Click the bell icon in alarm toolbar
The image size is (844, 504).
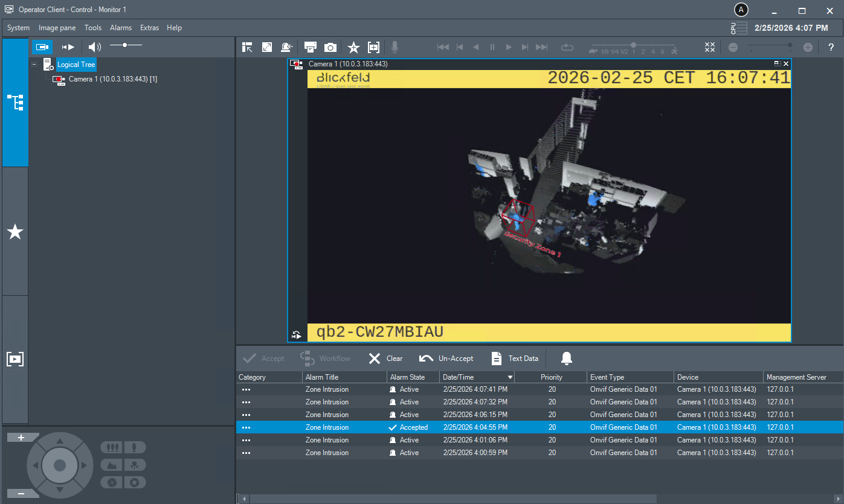click(x=566, y=359)
